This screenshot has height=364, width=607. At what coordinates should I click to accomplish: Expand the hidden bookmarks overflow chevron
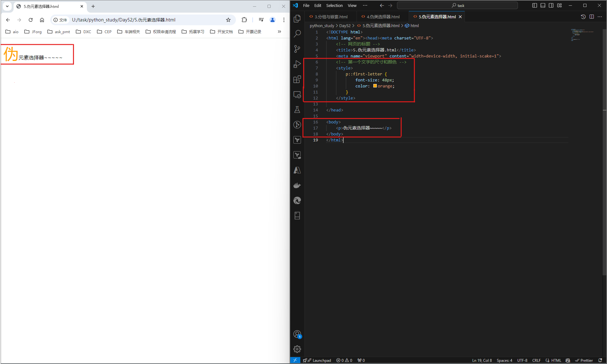tap(279, 32)
